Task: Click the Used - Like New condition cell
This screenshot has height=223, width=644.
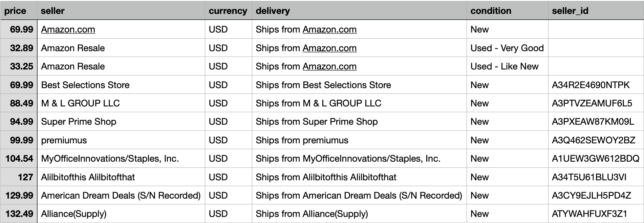Action: coord(508,66)
